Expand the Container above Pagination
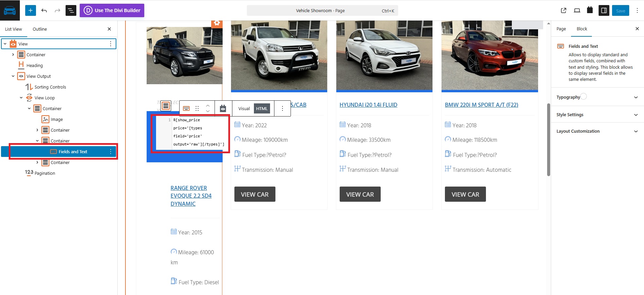 tap(37, 162)
